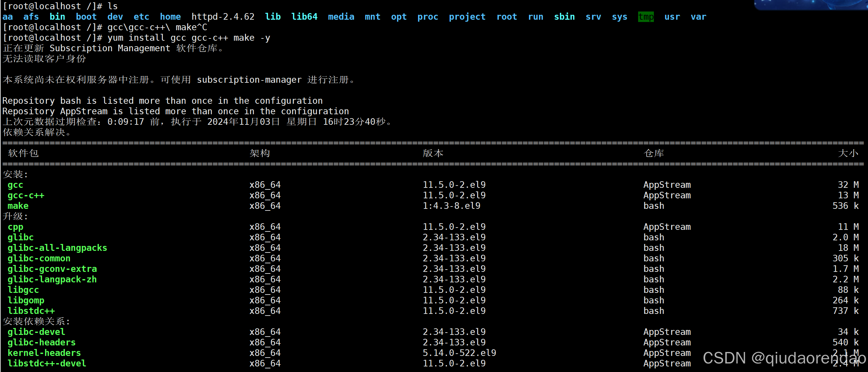This screenshot has height=372, width=868.
Task: Click the 仓库 column header
Action: coord(654,153)
